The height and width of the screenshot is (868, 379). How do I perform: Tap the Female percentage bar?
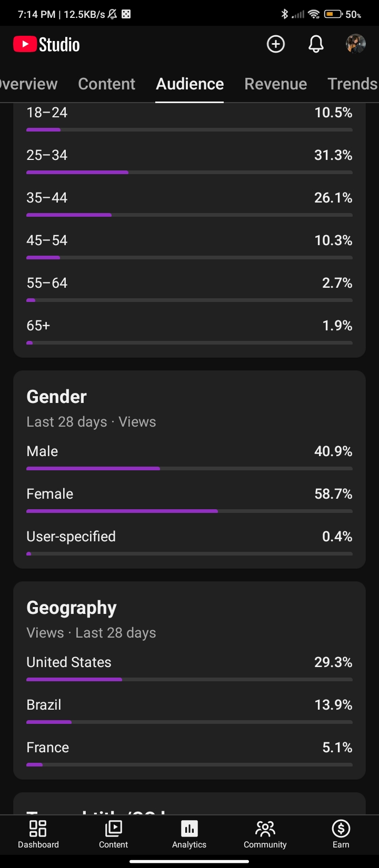189,511
